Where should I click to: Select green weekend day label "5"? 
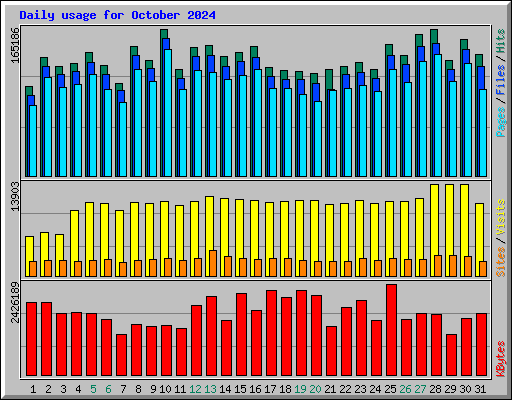pyautogui.click(x=93, y=389)
